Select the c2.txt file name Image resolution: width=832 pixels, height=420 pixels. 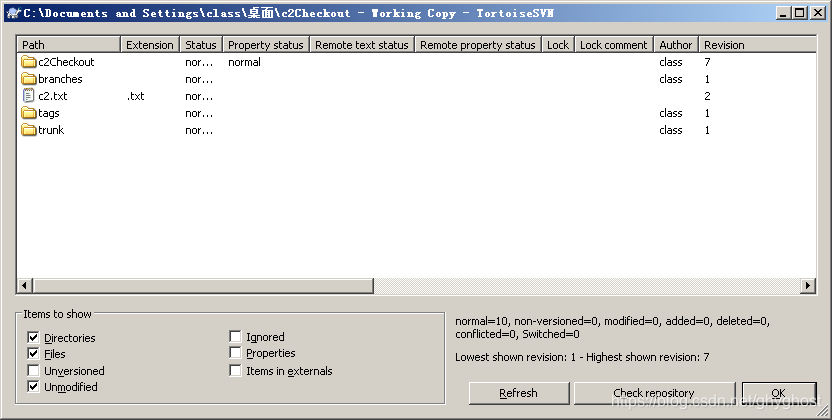[53, 96]
